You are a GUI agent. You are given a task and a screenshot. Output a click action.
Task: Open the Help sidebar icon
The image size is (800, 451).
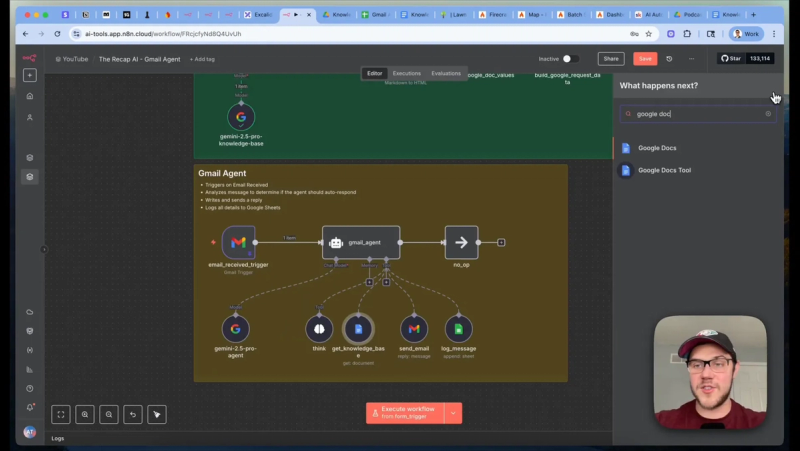point(30,388)
